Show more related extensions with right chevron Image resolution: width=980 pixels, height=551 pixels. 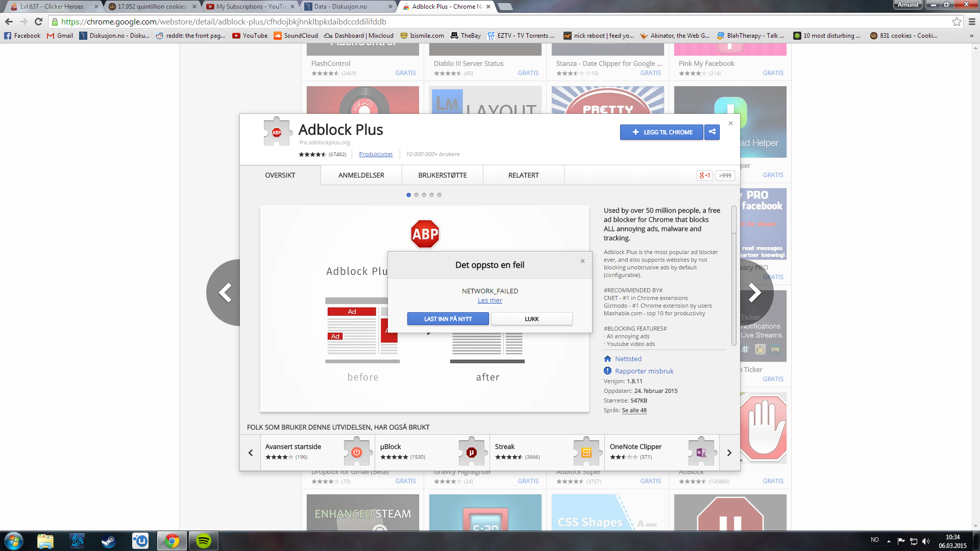(x=729, y=453)
